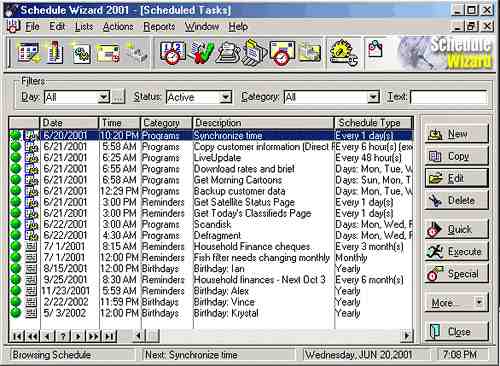Jump to the first record in the navigator
The width and height of the screenshot is (500, 366).
tap(17, 336)
